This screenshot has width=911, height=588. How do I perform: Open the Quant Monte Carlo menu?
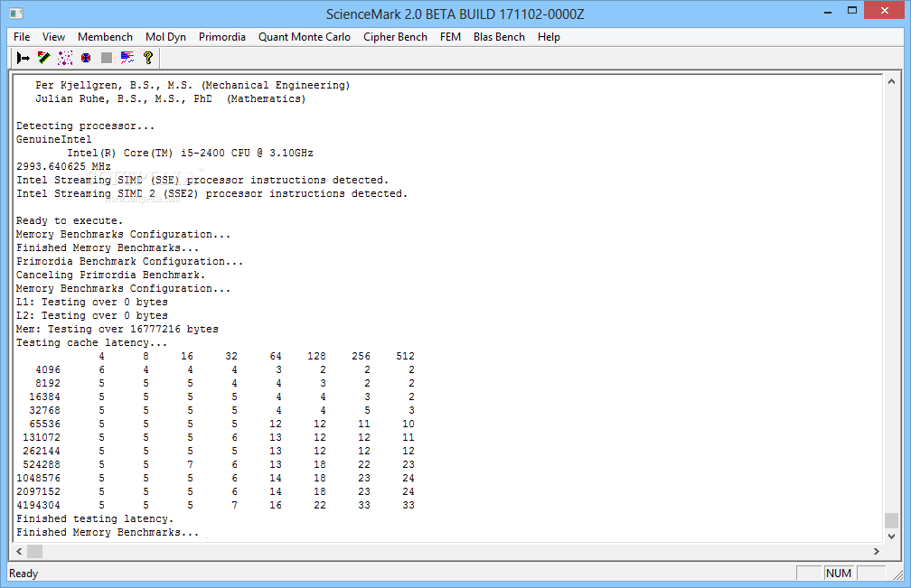[305, 36]
